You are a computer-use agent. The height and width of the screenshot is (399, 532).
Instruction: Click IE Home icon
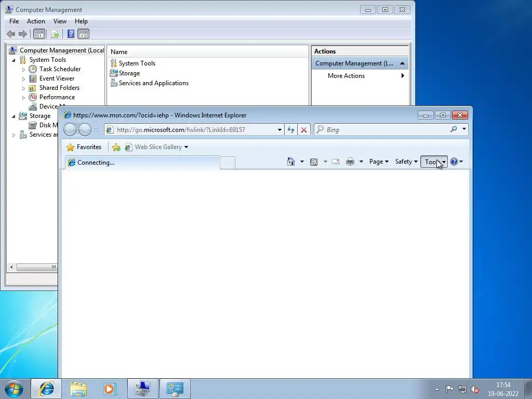coord(291,162)
